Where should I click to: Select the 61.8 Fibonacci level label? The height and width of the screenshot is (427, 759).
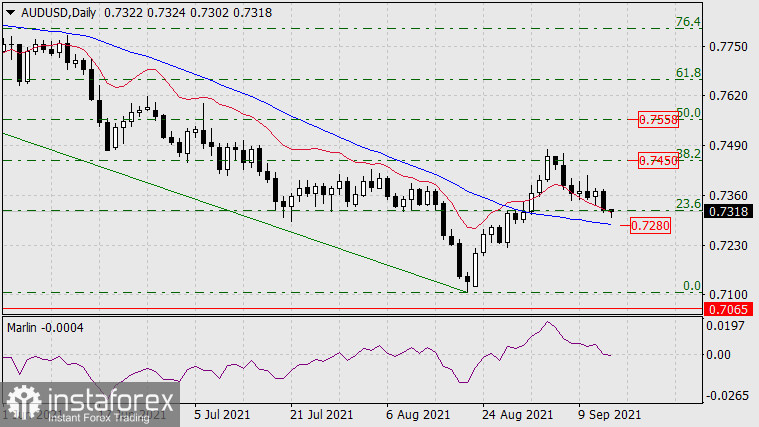point(688,73)
